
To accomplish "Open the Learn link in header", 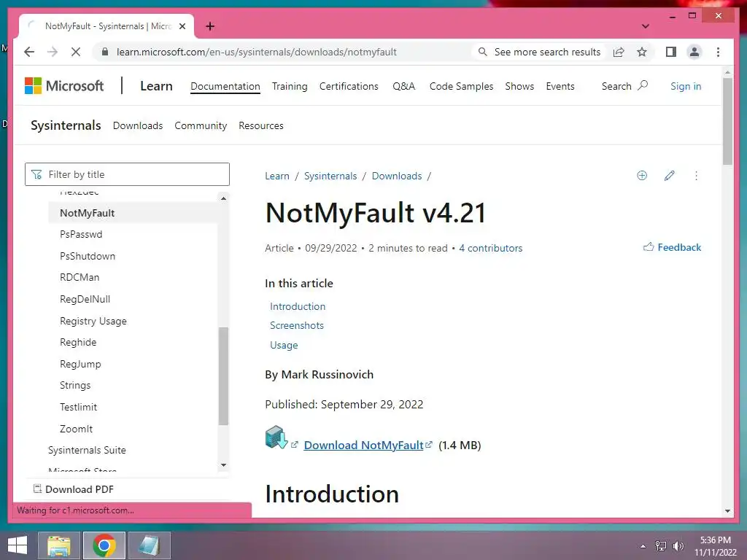I will coord(156,86).
